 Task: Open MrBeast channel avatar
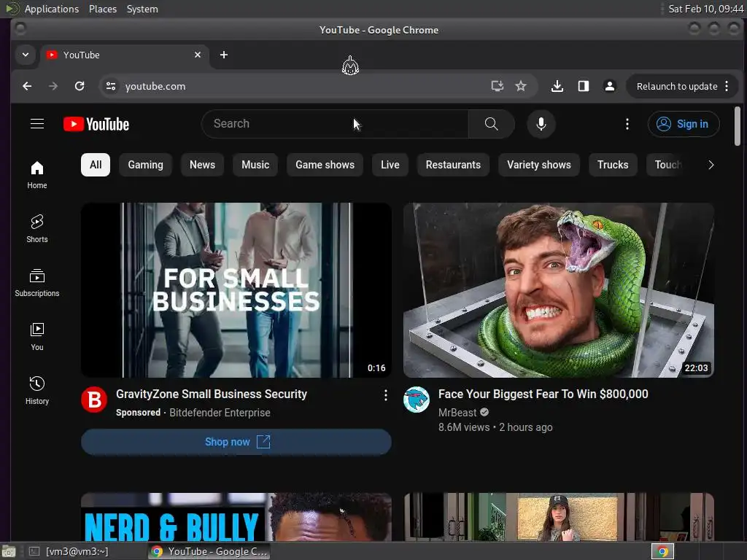pyautogui.click(x=417, y=400)
